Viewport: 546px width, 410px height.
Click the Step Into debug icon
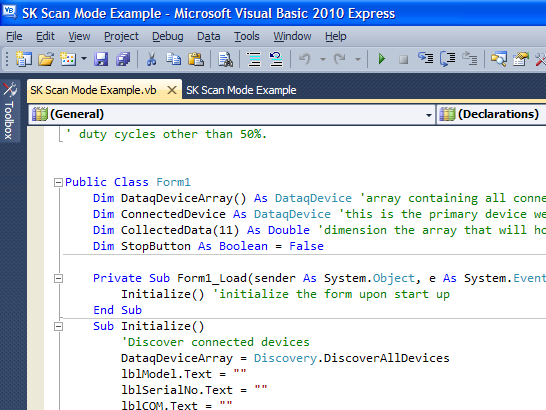426,58
